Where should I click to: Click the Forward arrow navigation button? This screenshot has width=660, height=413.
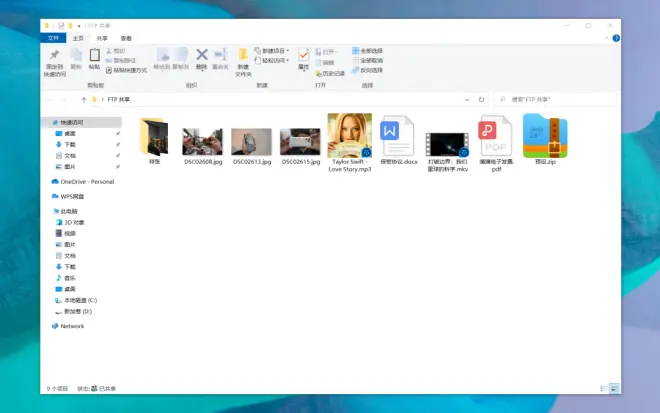point(63,100)
